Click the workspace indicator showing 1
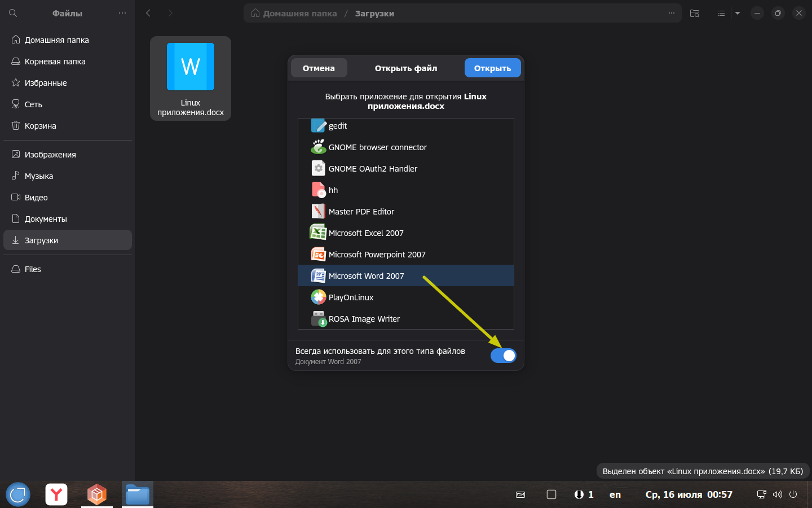812x508 pixels. point(584,494)
